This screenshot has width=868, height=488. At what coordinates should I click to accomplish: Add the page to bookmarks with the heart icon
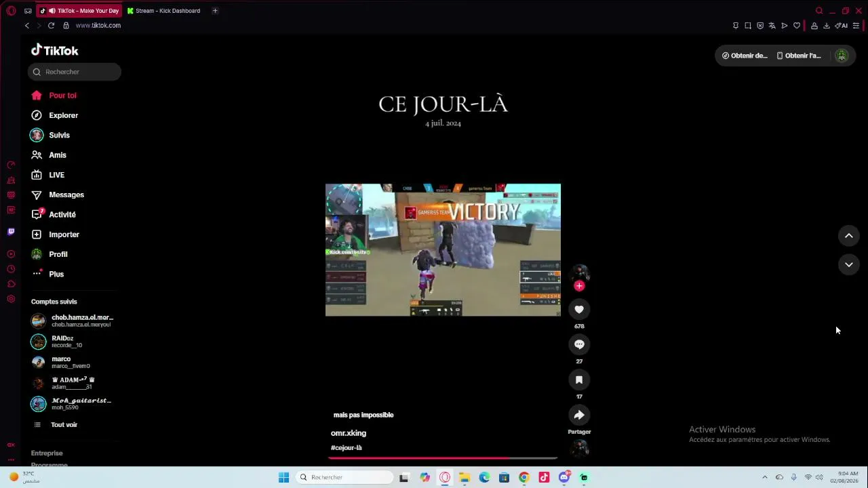797,26
